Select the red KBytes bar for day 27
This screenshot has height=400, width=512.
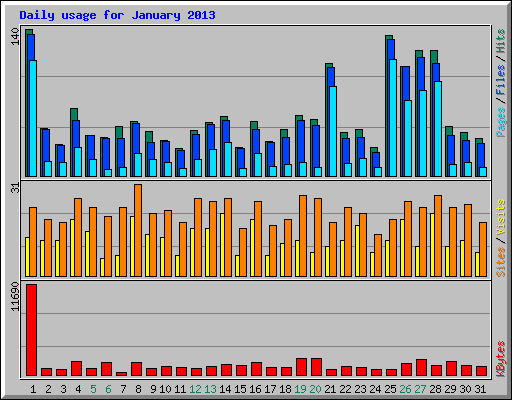[x=422, y=368]
